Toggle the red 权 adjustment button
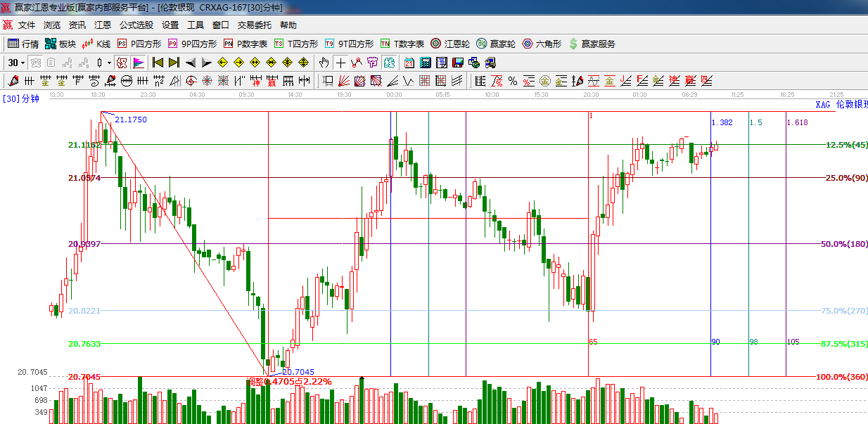 (122, 63)
